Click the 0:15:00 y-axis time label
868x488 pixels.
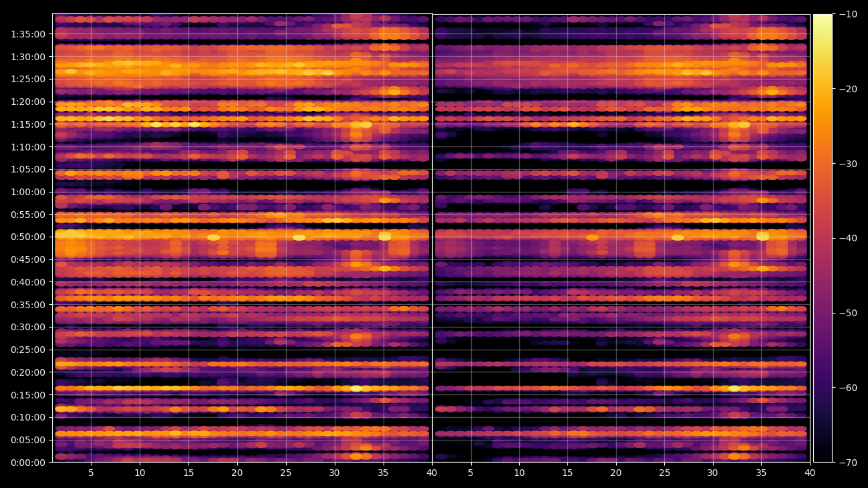[28, 394]
